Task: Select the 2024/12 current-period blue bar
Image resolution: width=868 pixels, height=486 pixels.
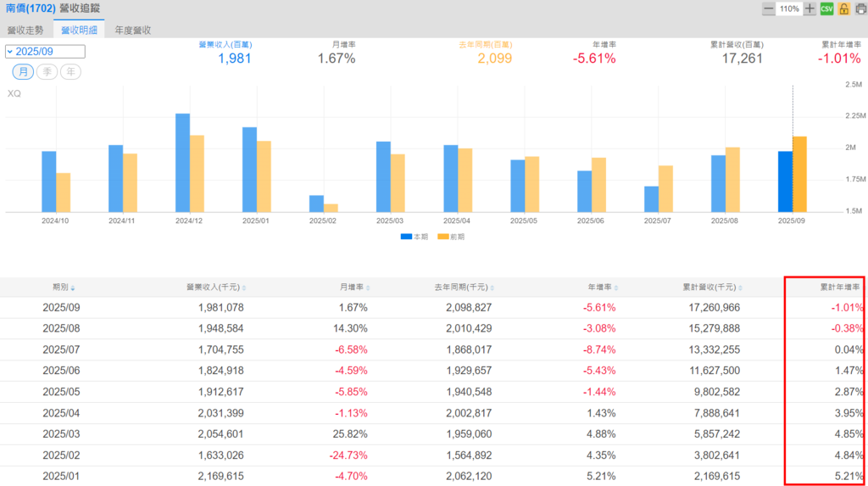Action: coord(183,163)
